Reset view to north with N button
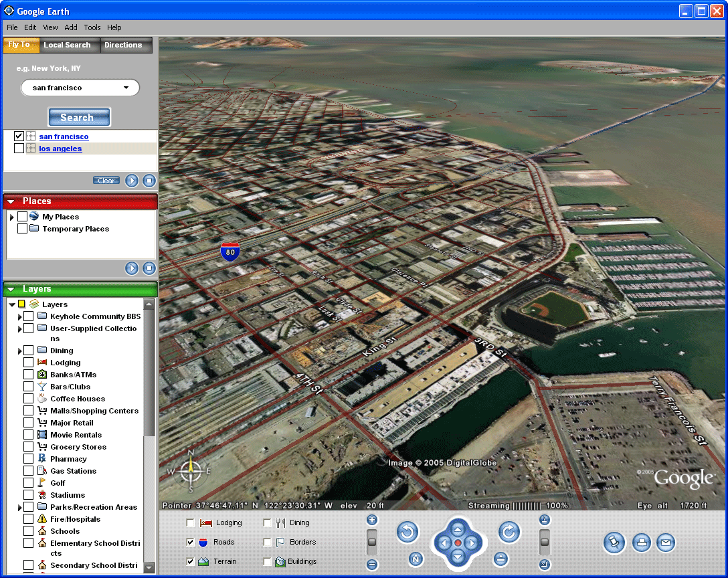 416,559
